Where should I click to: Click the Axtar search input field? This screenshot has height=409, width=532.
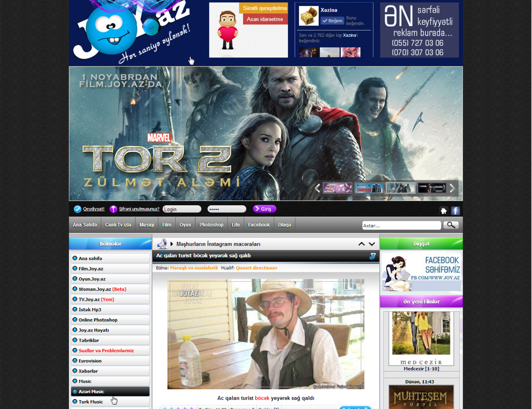(x=401, y=225)
